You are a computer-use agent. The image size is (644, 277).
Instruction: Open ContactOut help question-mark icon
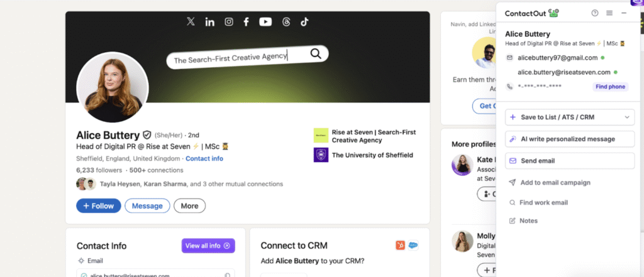click(595, 13)
